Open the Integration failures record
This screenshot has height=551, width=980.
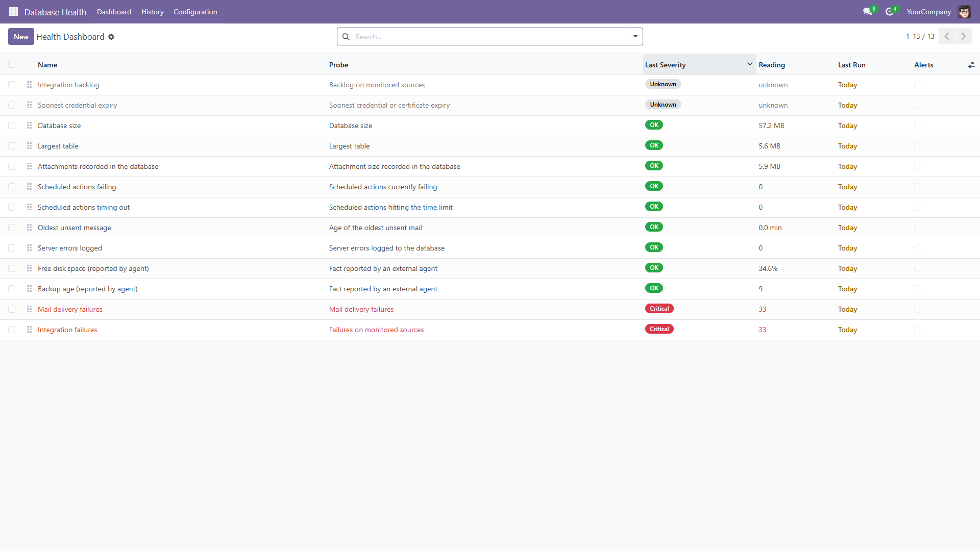tap(67, 330)
